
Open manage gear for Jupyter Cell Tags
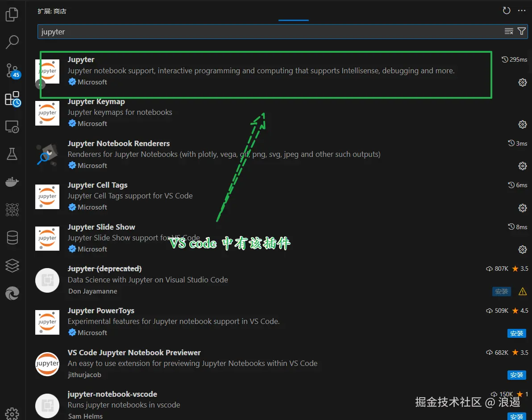523,208
